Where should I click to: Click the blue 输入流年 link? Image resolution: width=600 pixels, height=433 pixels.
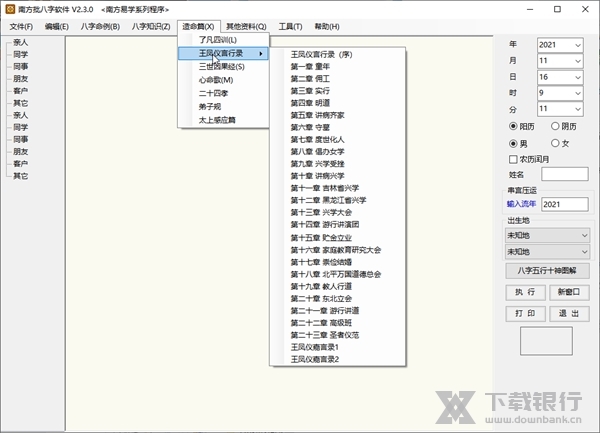tap(521, 204)
